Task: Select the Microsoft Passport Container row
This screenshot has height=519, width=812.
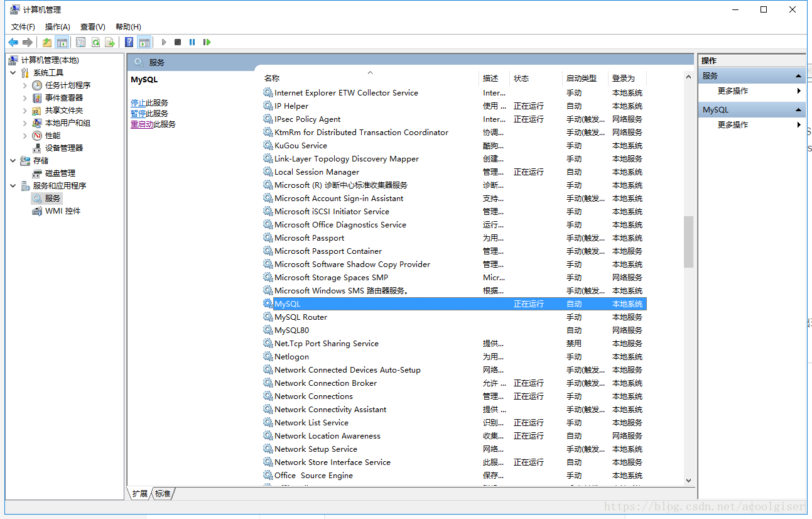Action: (x=454, y=251)
